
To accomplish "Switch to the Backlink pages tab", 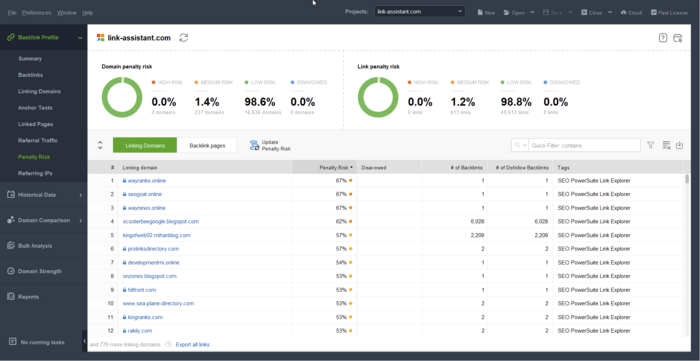I will click(207, 145).
